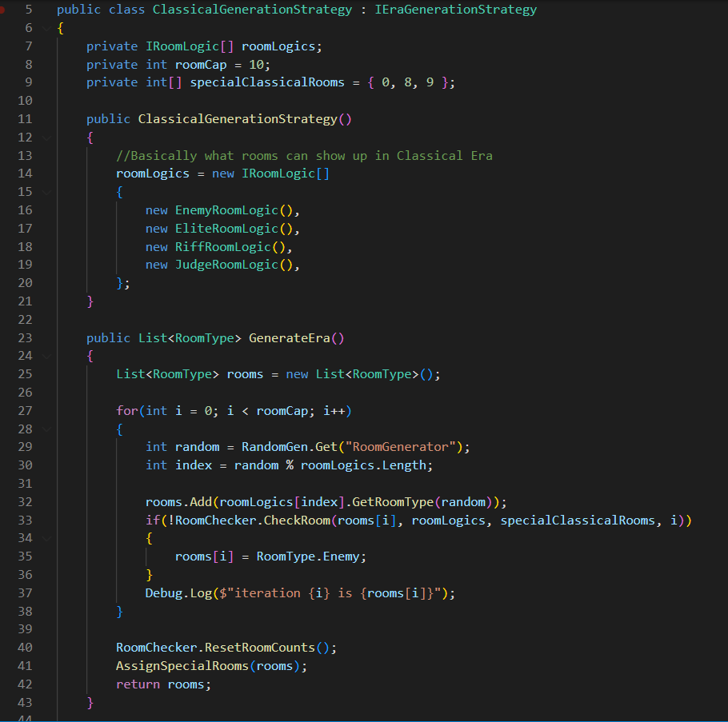Collapse the GenerateEra method fold at line 24
Image resolution: width=728 pixels, height=722 pixels.
[46, 356]
